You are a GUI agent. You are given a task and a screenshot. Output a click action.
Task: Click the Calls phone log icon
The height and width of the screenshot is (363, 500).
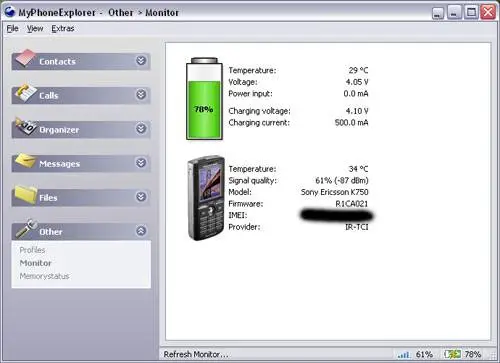pos(25,93)
